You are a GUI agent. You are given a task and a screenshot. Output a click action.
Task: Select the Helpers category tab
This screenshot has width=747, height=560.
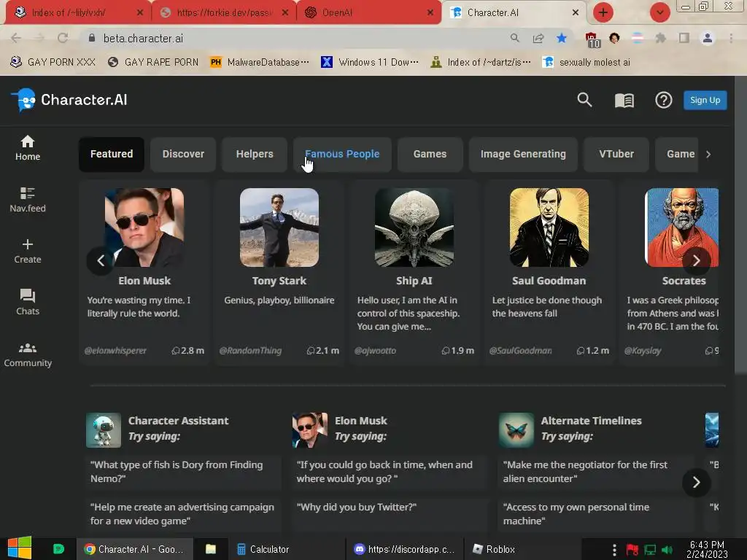[x=255, y=155]
